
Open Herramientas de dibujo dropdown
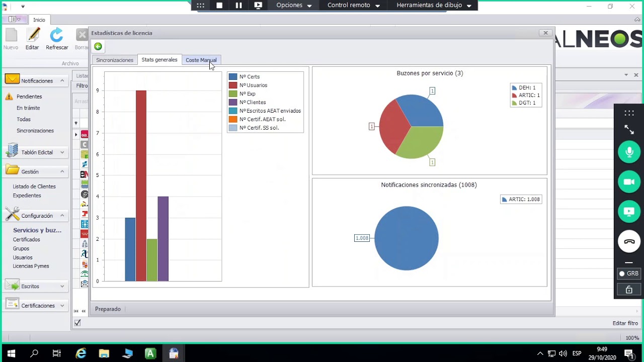[x=434, y=5]
